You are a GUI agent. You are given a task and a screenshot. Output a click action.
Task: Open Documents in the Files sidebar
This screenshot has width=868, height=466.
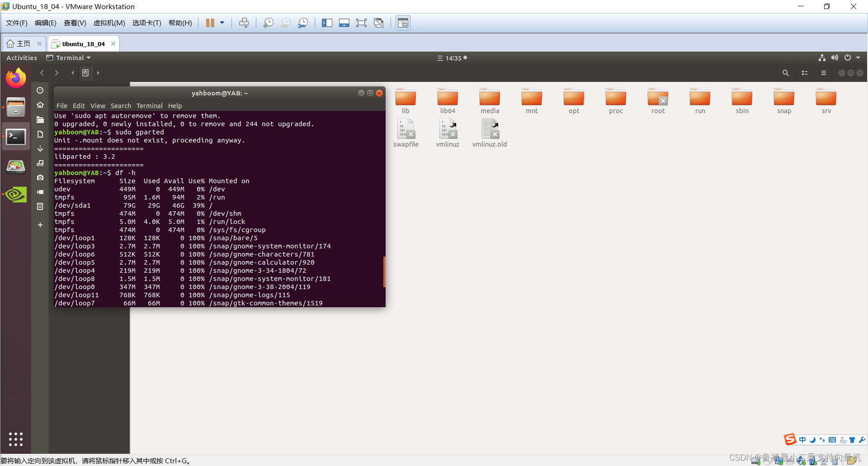(40, 134)
